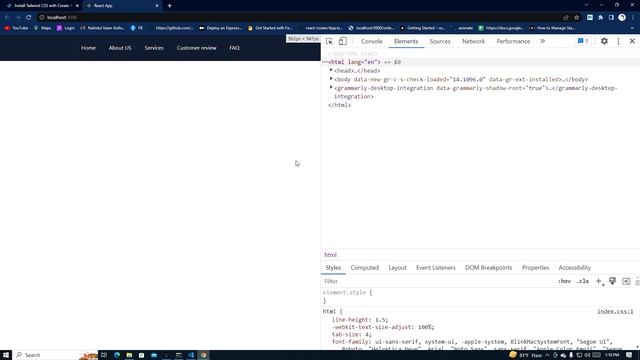Toggle the .cls classes button

[582, 281]
